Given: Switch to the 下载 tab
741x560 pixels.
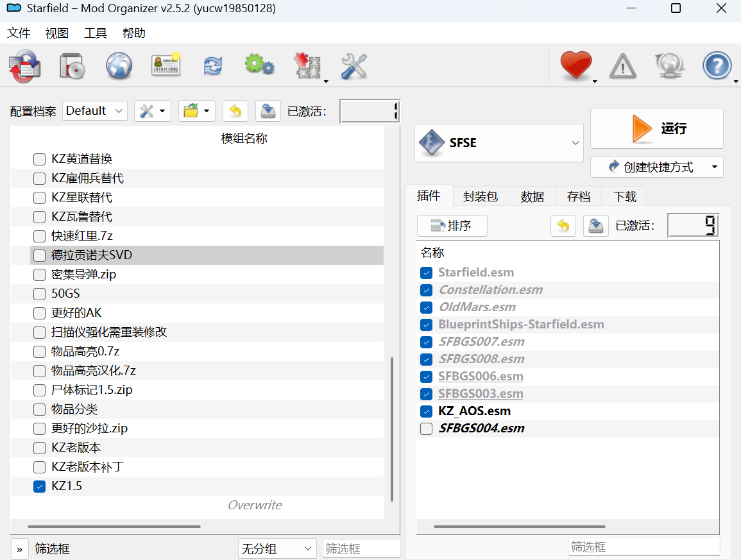Looking at the screenshot, I should pyautogui.click(x=625, y=196).
